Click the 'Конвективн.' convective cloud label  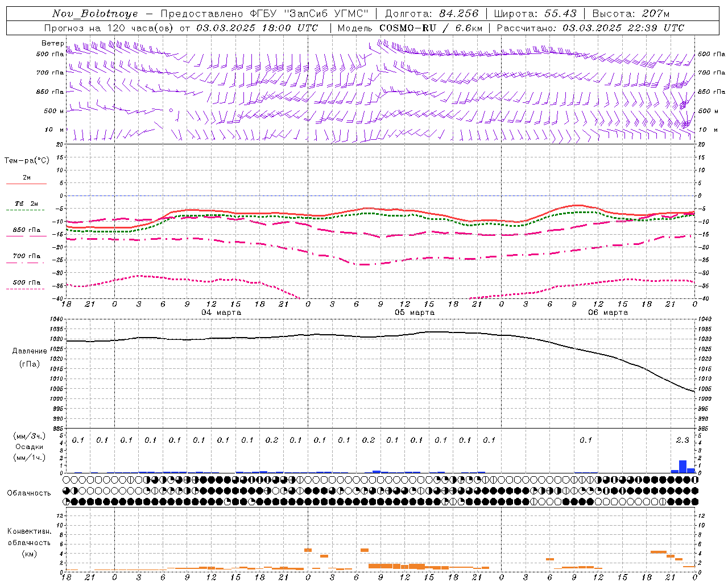tap(29, 531)
